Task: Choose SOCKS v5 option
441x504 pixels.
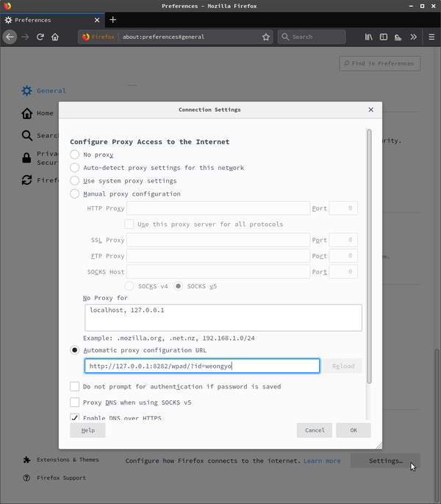Action: [x=179, y=286]
